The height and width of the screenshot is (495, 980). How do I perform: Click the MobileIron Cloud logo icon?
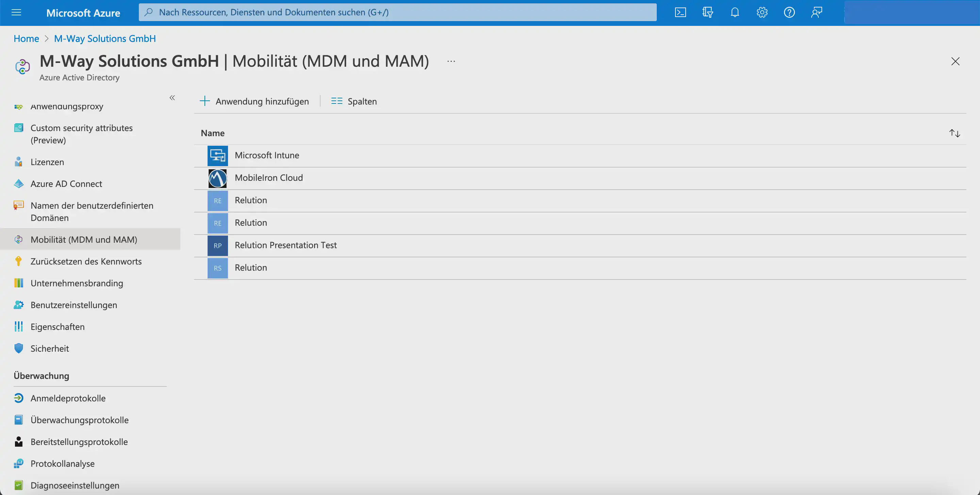218,178
